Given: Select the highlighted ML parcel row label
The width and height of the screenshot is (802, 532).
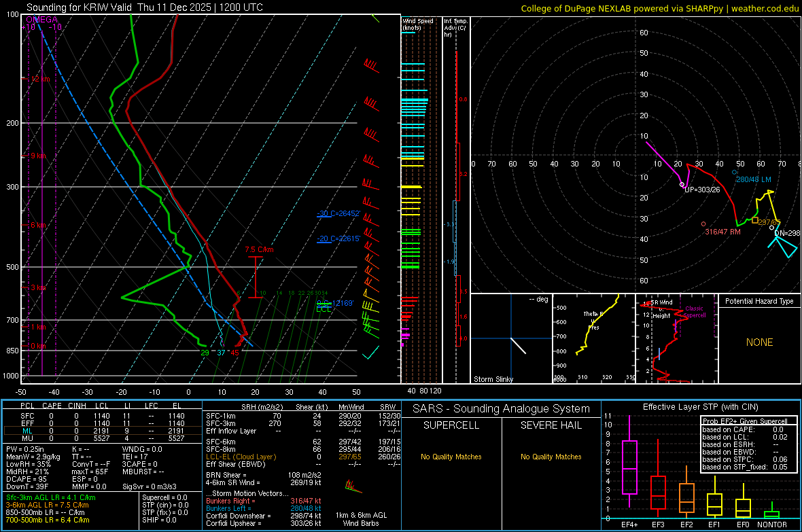Looking at the screenshot, I should [x=27, y=431].
